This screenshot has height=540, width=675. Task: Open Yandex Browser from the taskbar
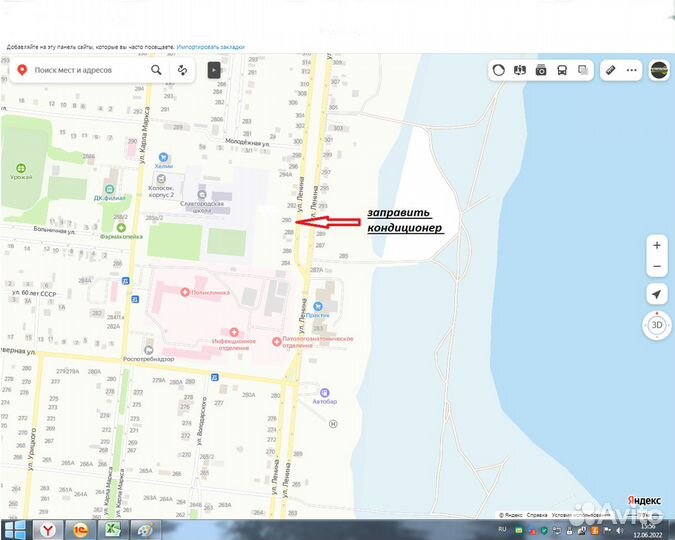click(x=48, y=530)
